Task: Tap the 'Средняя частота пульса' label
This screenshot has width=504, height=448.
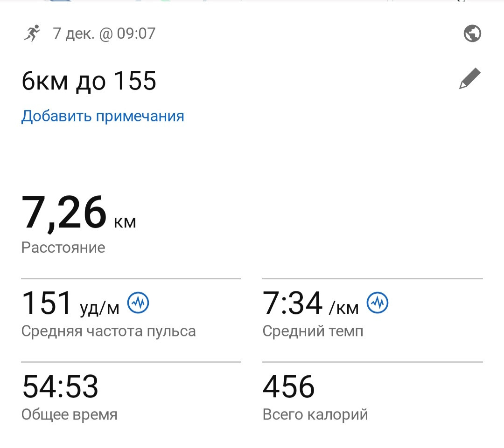Action: 109,331
